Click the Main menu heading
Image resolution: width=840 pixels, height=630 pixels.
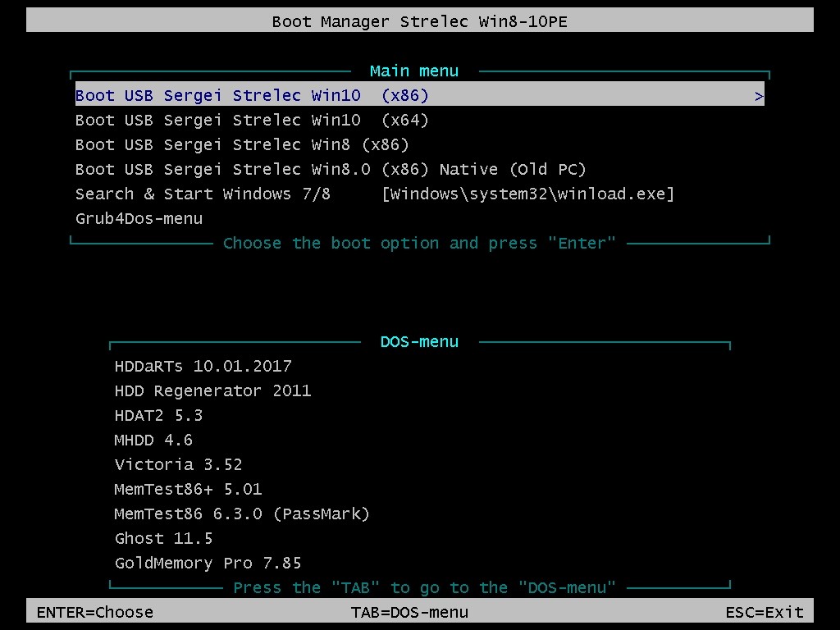coord(414,71)
